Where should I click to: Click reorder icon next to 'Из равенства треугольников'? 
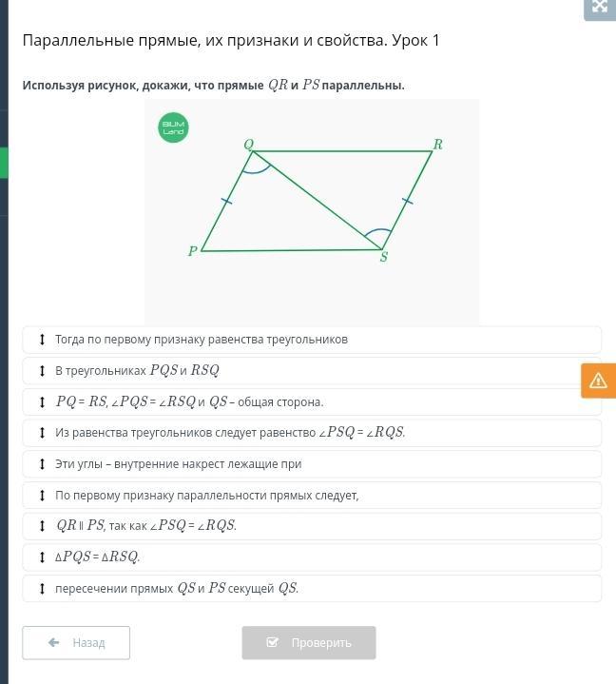(42, 433)
